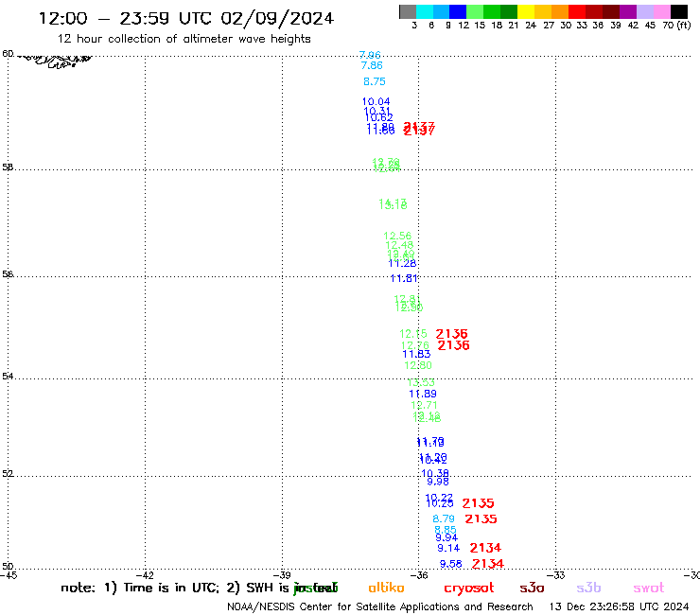Viewport: 700px width, 615px height.
Task: Click the 's3a' satellite legend label
Action: [532, 588]
